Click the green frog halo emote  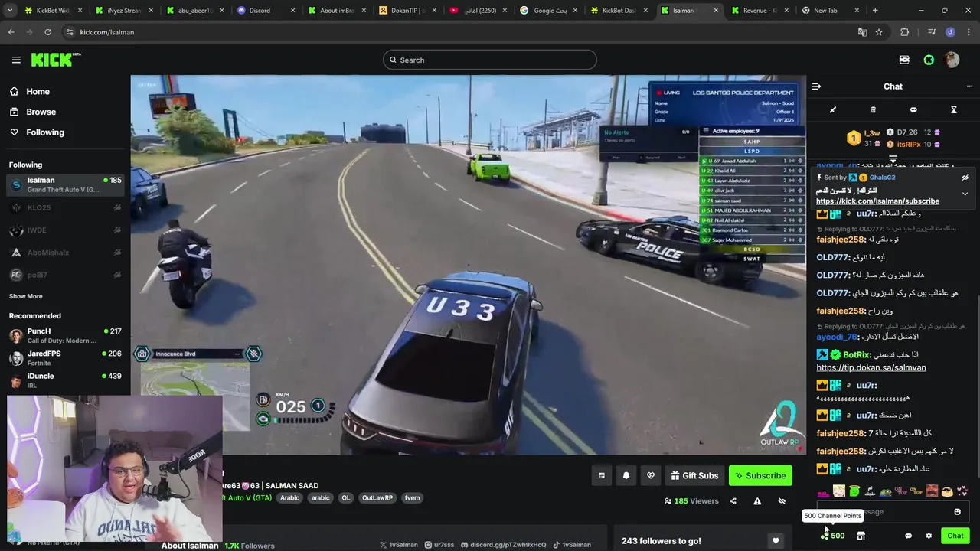coord(854,491)
